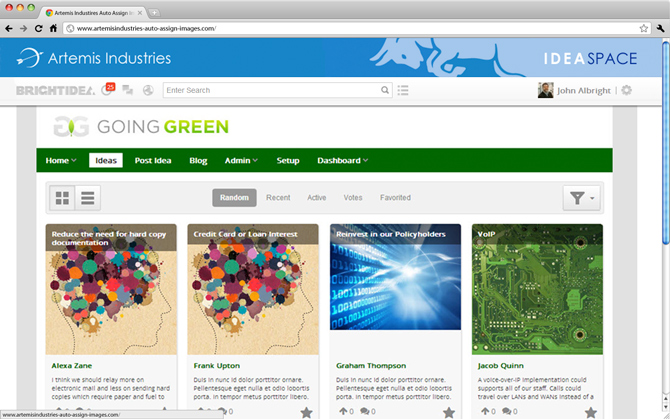This screenshot has height=419, width=670.
Task: Sort ideas by Recent
Action: (x=278, y=198)
